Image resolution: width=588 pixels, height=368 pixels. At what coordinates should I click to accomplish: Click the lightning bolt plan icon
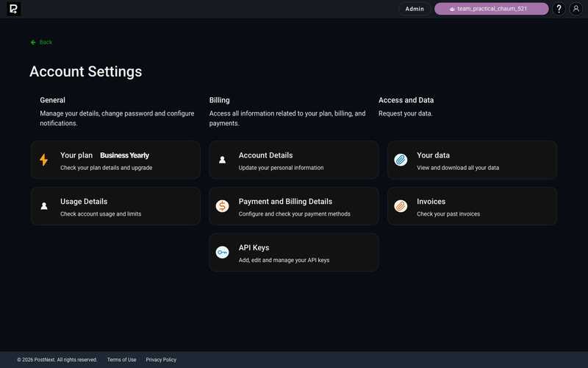(44, 160)
